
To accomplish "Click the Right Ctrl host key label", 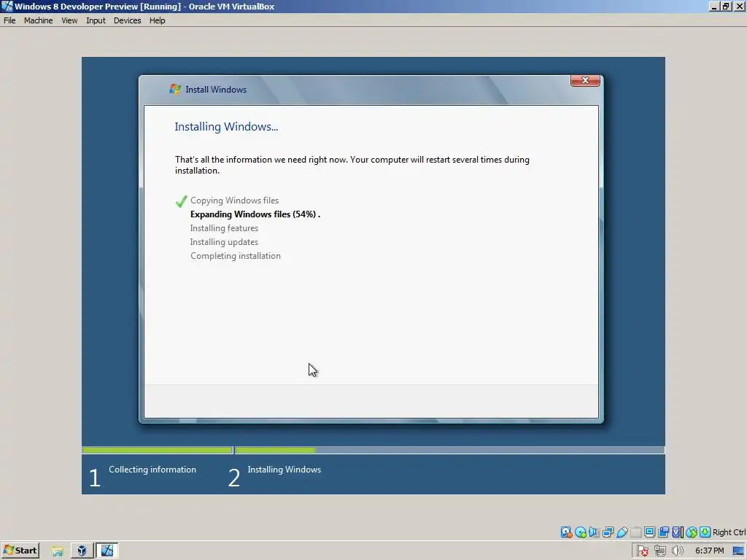I will tap(729, 532).
